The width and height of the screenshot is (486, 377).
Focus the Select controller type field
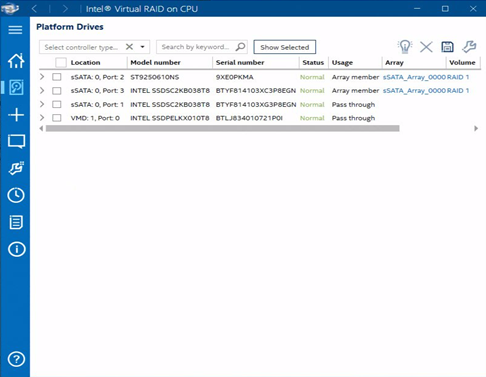94,47
